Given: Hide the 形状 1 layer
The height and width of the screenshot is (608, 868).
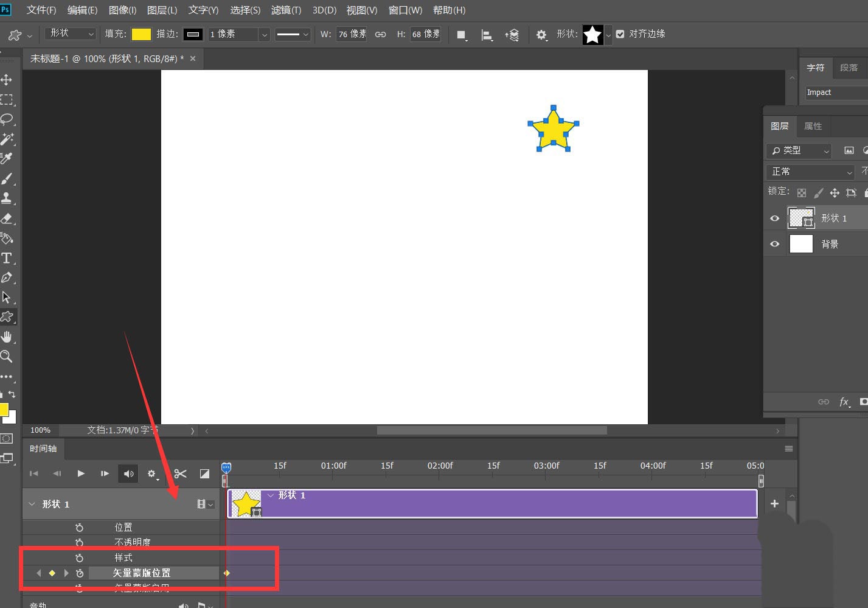Looking at the screenshot, I should point(774,218).
